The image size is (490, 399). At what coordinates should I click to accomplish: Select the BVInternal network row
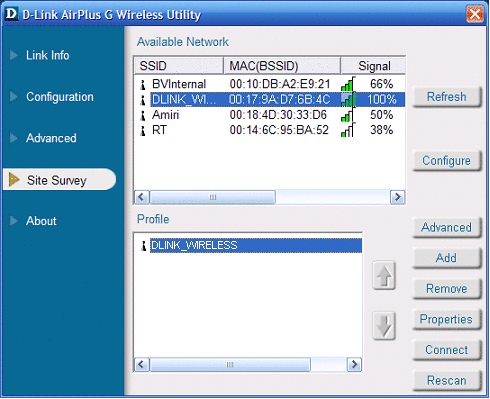[269, 84]
